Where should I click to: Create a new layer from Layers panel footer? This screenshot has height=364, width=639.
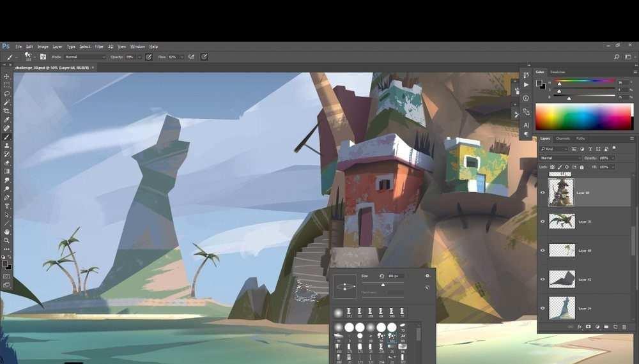coord(614,327)
